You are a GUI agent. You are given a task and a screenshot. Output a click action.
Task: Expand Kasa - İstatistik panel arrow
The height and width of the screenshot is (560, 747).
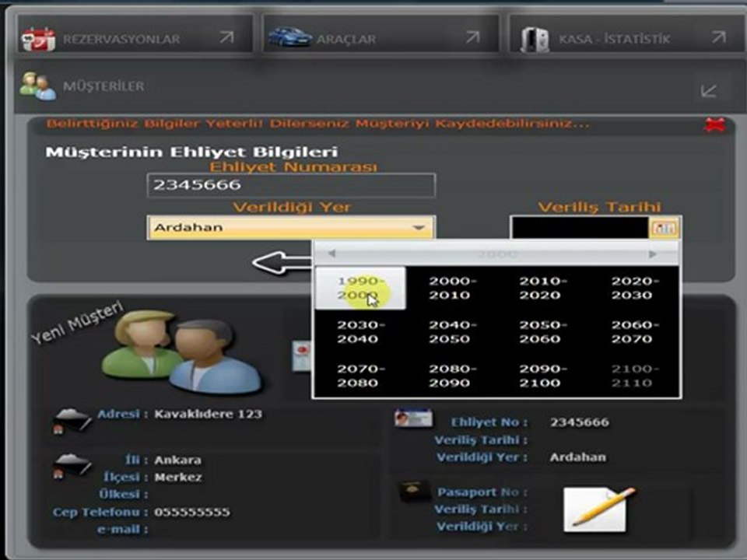pyautogui.click(x=719, y=37)
